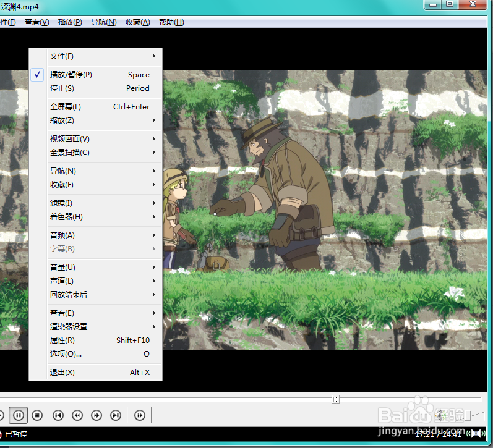Open 选项(O)... options dialog
The height and width of the screenshot is (448, 493).
coord(96,354)
